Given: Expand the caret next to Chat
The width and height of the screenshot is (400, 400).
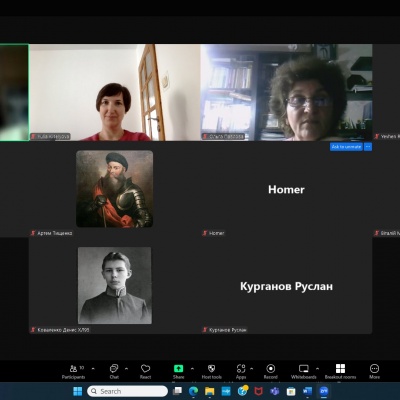Looking at the screenshot, I should [126, 369].
